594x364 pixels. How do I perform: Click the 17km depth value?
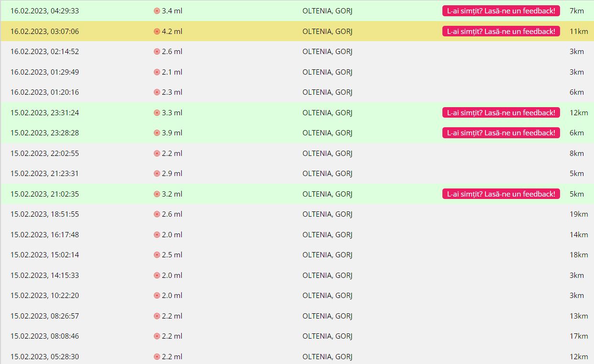[x=578, y=336]
